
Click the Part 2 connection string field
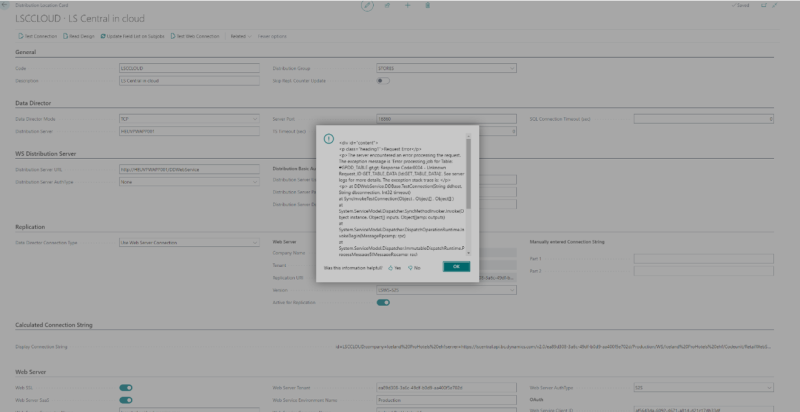click(x=704, y=271)
